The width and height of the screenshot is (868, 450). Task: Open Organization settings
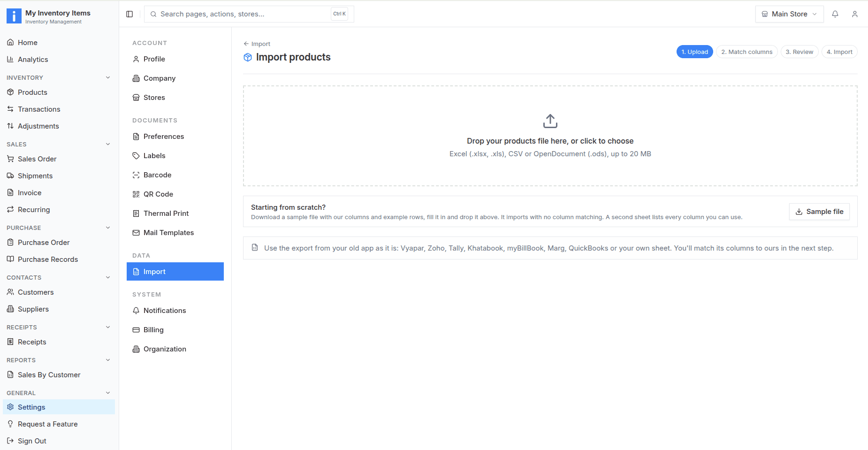175,349
